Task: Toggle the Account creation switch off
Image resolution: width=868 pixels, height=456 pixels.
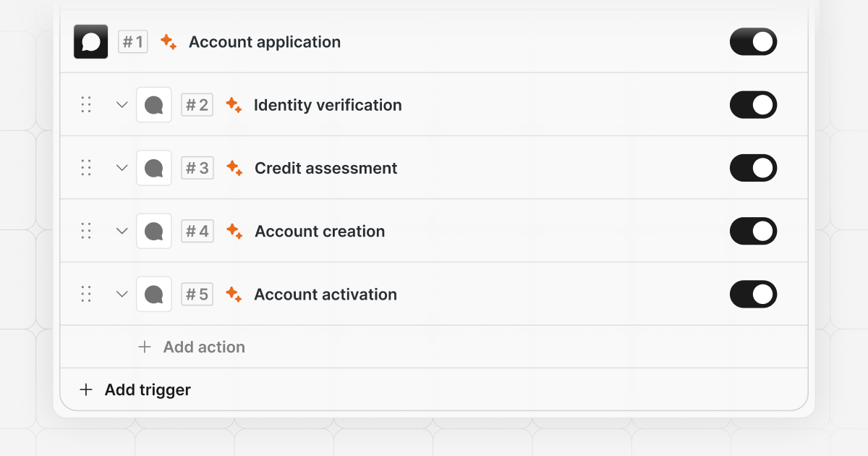Action: 753,231
